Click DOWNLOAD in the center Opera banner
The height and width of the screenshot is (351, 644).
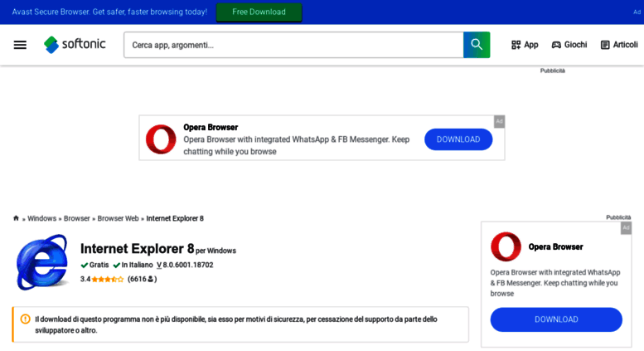pos(458,139)
